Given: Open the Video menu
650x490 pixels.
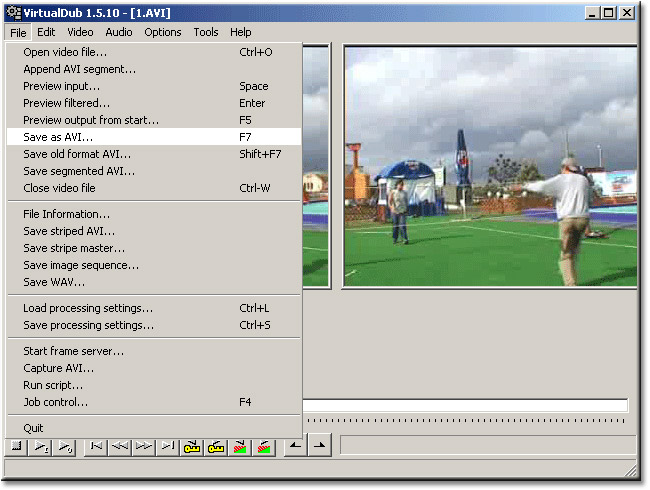Looking at the screenshot, I should [80, 32].
